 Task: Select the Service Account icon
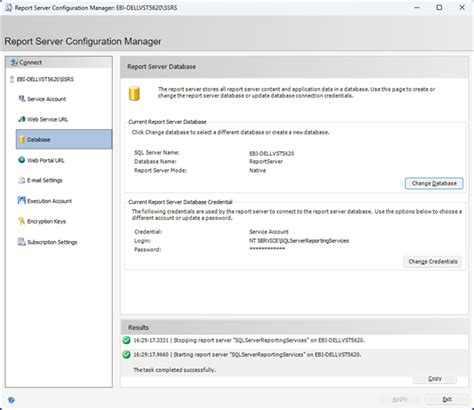[22, 99]
